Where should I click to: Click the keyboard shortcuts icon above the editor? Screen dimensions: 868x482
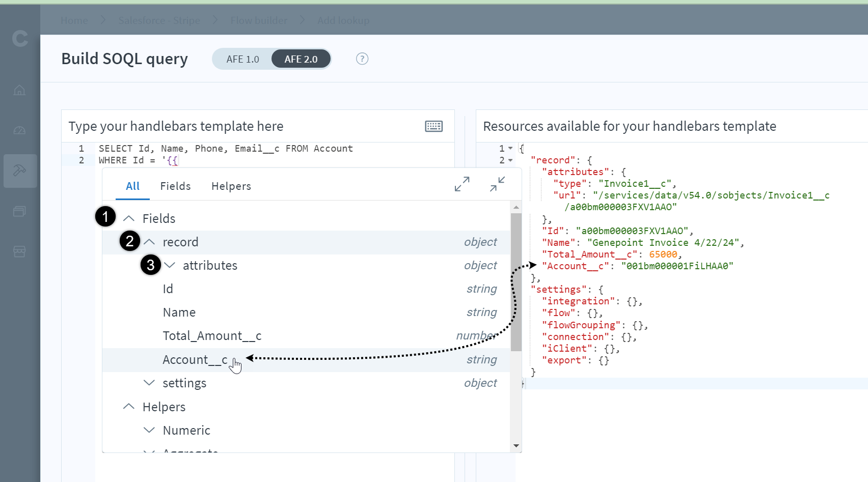[433, 126]
